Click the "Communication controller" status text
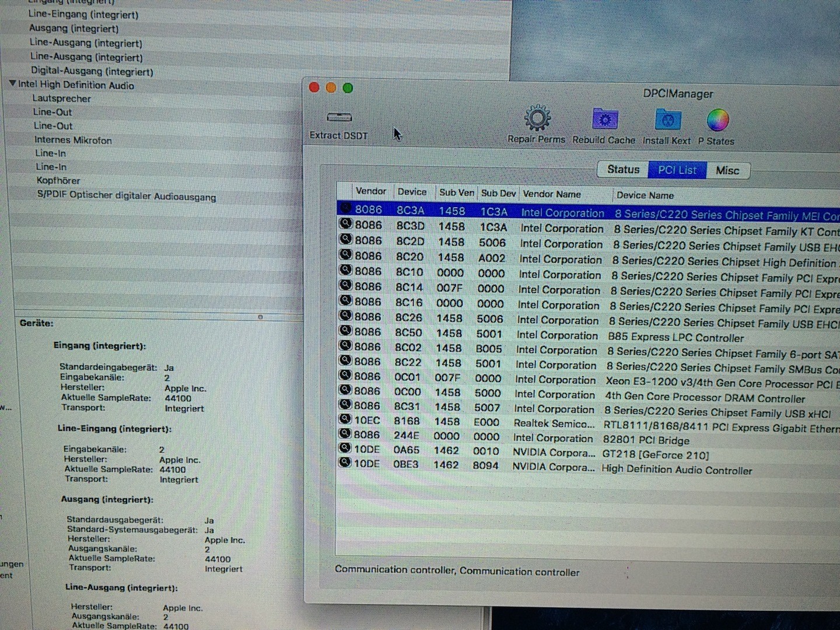The width and height of the screenshot is (840, 630). [457, 570]
